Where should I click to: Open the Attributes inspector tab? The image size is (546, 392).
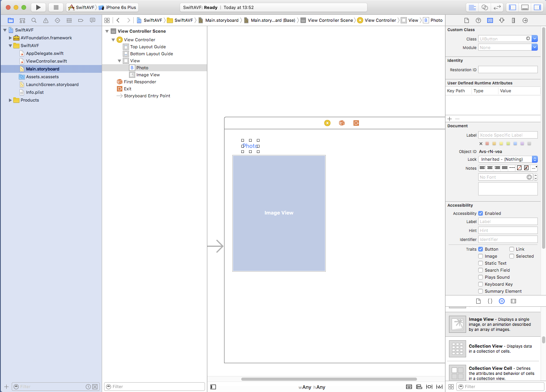click(x=502, y=20)
